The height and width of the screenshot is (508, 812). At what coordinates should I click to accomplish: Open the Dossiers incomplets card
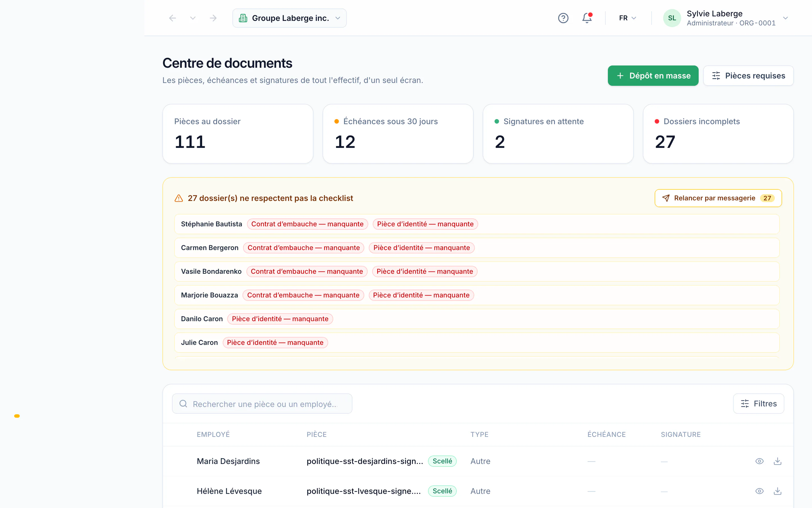(x=718, y=134)
